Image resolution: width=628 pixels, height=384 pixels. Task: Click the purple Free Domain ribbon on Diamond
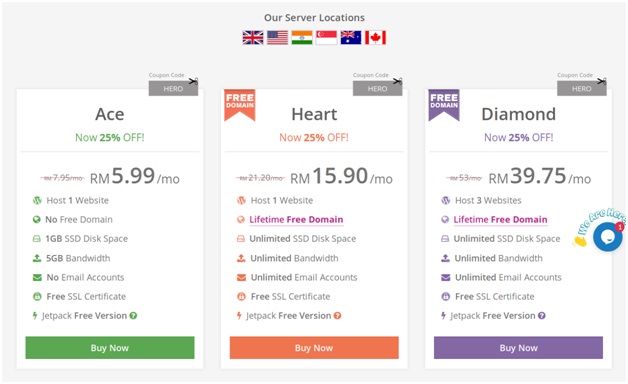[x=444, y=105]
